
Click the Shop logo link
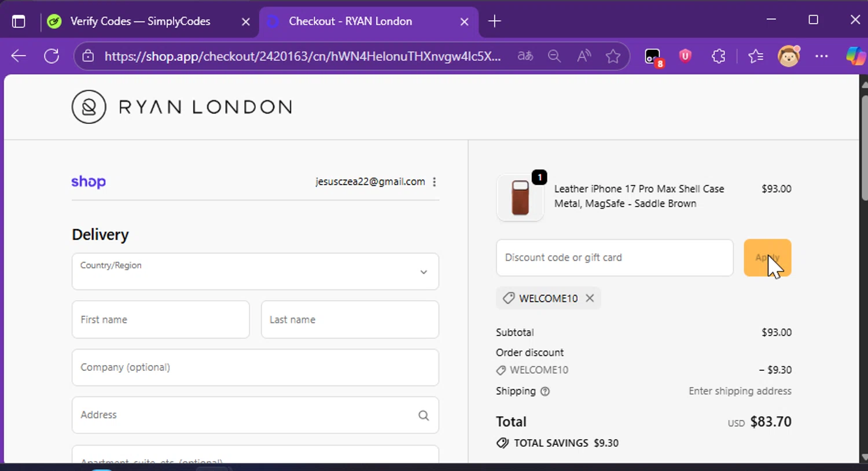89,182
